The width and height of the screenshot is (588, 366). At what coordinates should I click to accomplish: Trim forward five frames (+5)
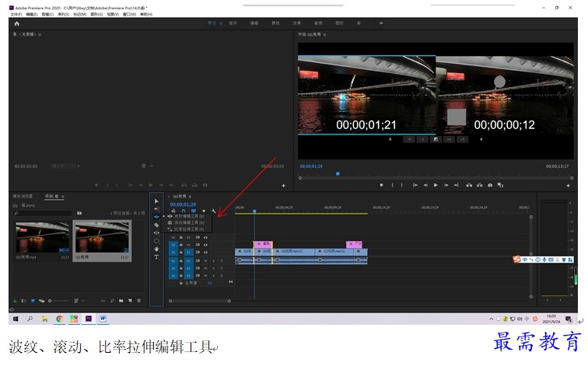[462, 139]
